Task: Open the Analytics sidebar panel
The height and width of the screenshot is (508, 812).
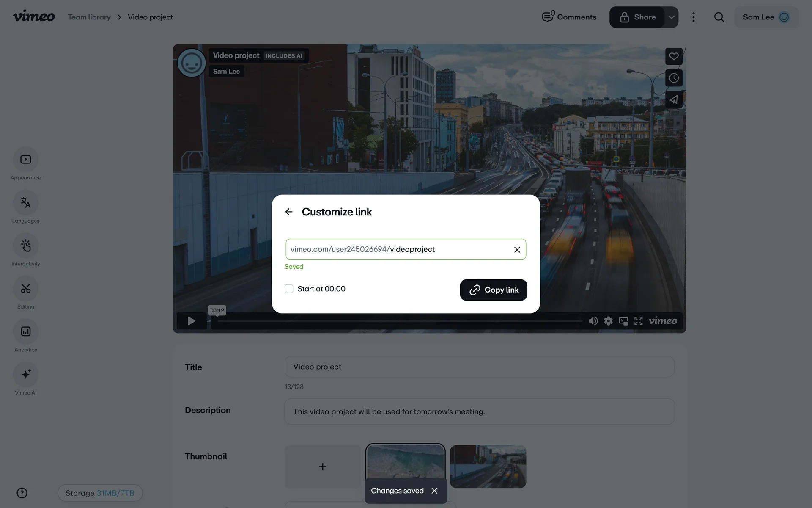Action: [x=26, y=331]
